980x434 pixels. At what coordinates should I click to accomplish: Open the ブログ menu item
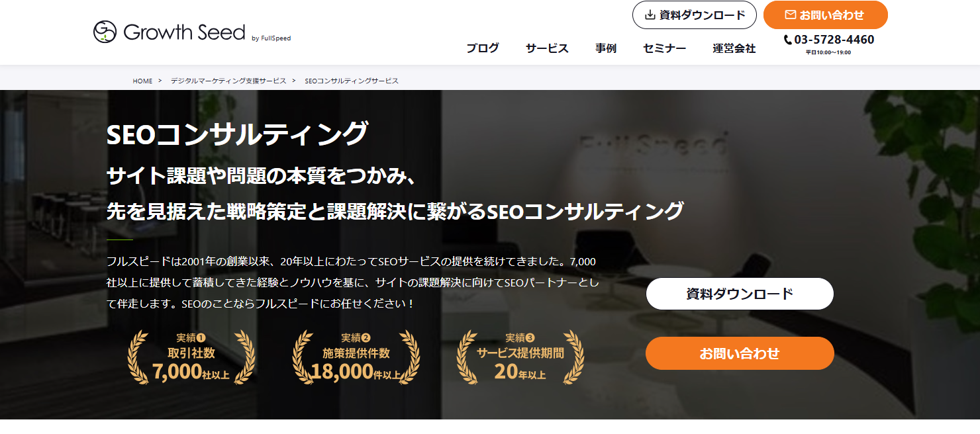[483, 48]
